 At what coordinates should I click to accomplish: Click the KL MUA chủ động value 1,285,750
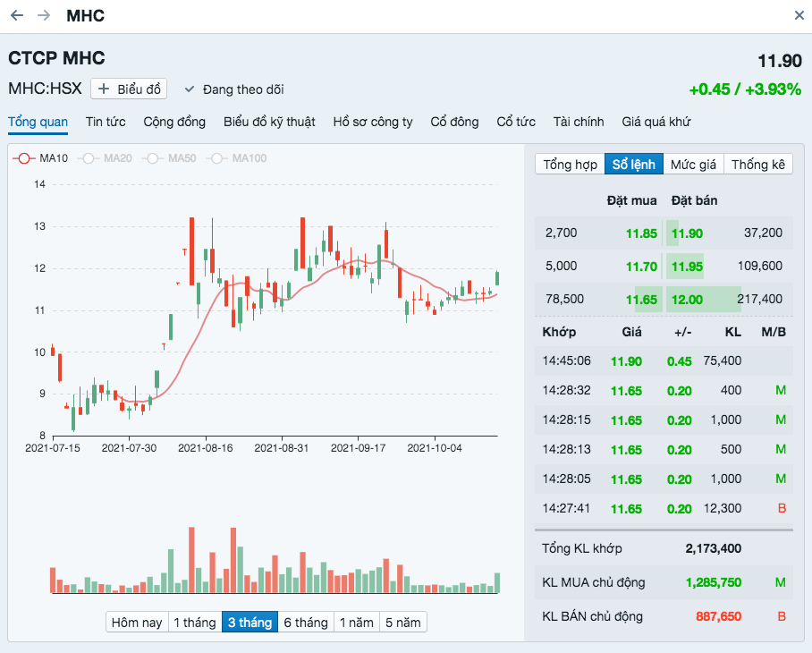coord(713,582)
